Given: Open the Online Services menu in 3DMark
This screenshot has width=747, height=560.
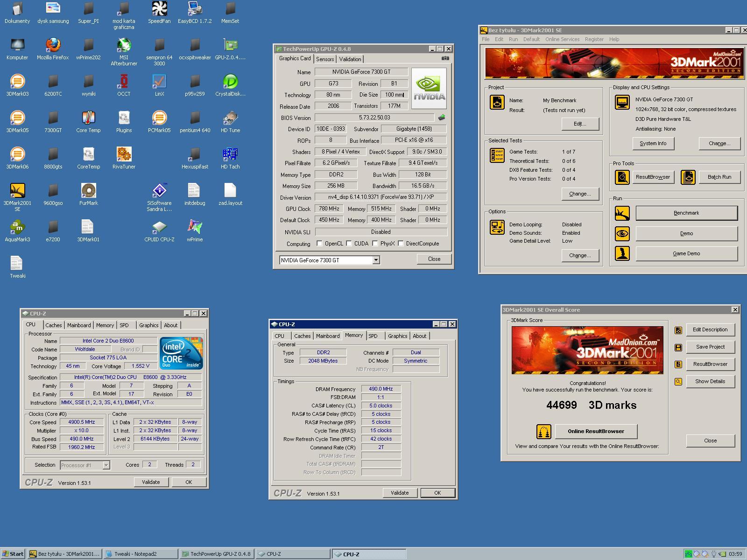Looking at the screenshot, I should [562, 39].
